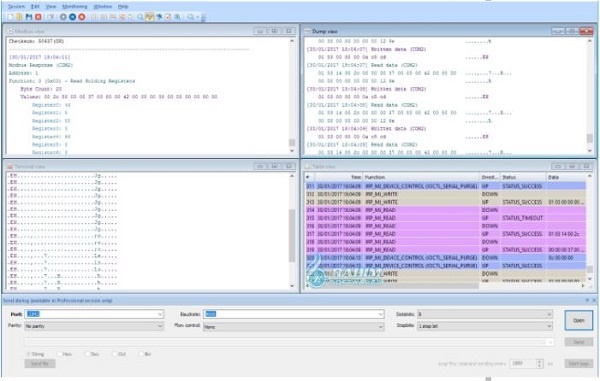The width and height of the screenshot is (600, 381).
Task: Click the "Function: 3 (0x03) - Read Holding Registers" line
Action: click(x=72, y=81)
